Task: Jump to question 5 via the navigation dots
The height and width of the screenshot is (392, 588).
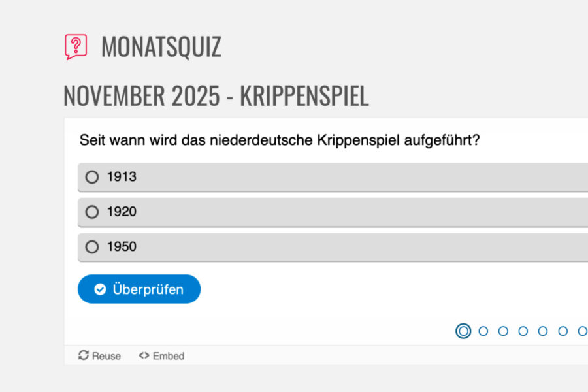Action: [542, 331]
